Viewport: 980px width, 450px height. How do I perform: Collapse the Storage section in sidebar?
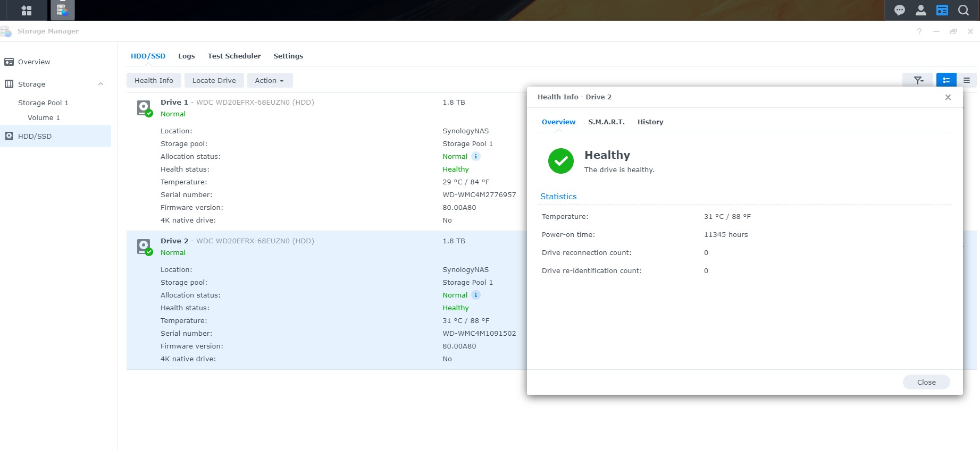[100, 84]
